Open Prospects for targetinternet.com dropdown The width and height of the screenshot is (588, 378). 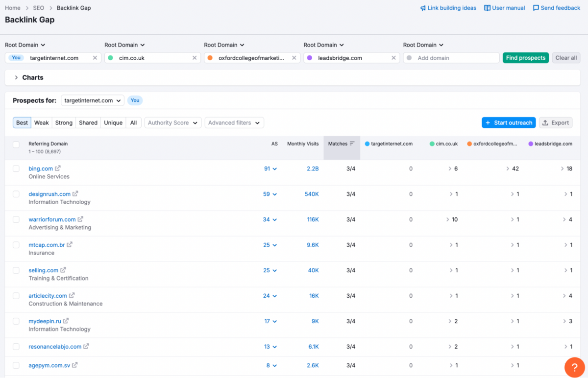click(93, 100)
